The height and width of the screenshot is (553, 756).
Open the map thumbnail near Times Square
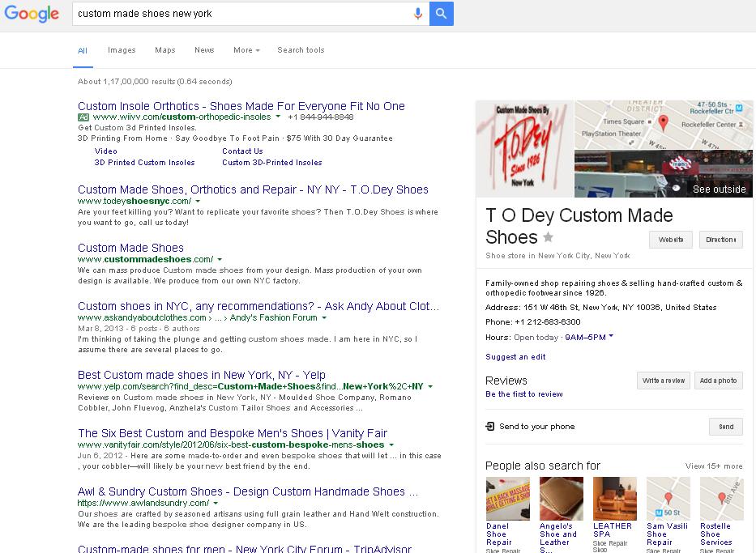point(664,124)
